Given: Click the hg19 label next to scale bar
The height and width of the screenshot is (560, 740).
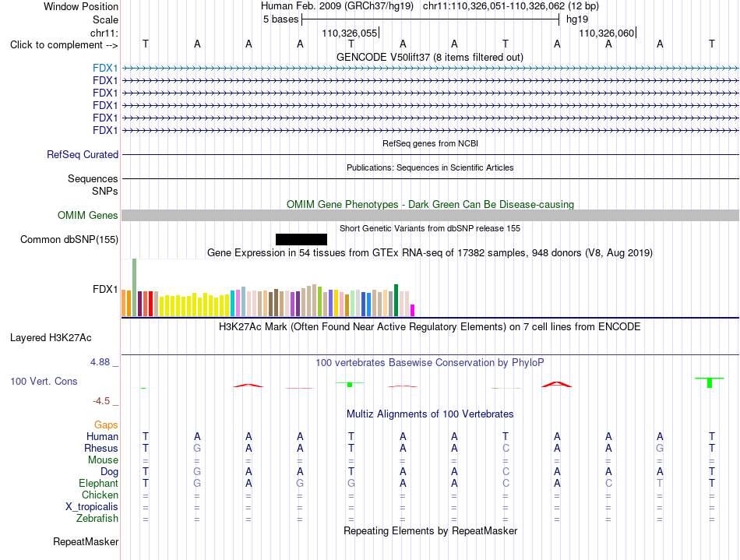Looking at the screenshot, I should click(577, 19).
